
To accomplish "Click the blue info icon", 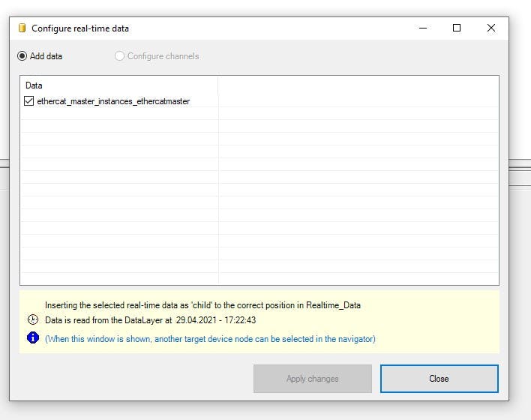I will [x=33, y=337].
